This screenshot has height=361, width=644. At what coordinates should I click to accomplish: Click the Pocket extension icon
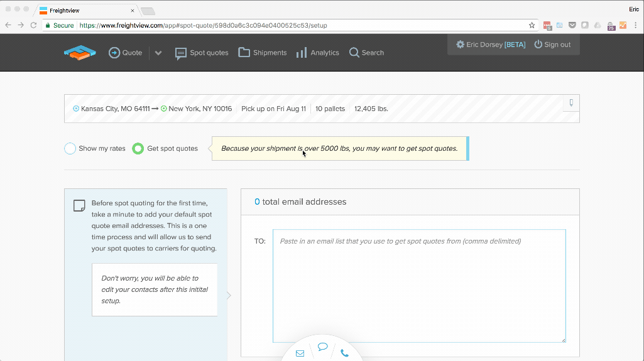point(572,26)
